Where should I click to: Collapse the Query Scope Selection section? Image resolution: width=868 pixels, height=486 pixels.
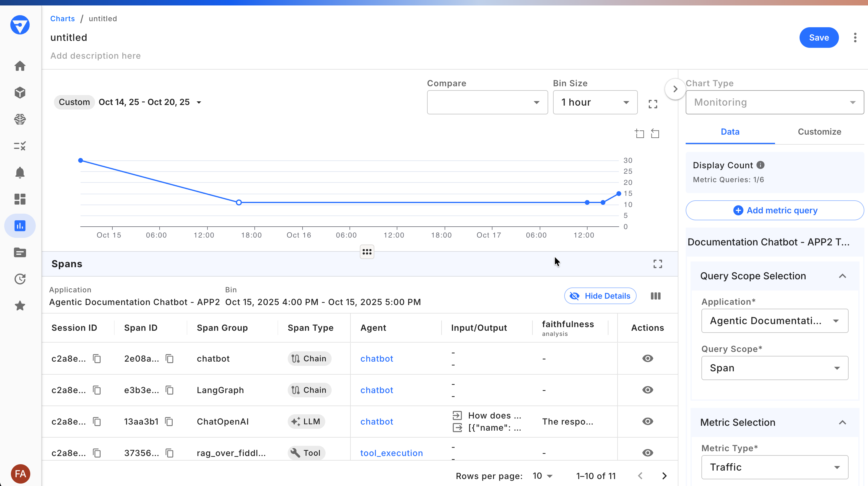tap(843, 276)
